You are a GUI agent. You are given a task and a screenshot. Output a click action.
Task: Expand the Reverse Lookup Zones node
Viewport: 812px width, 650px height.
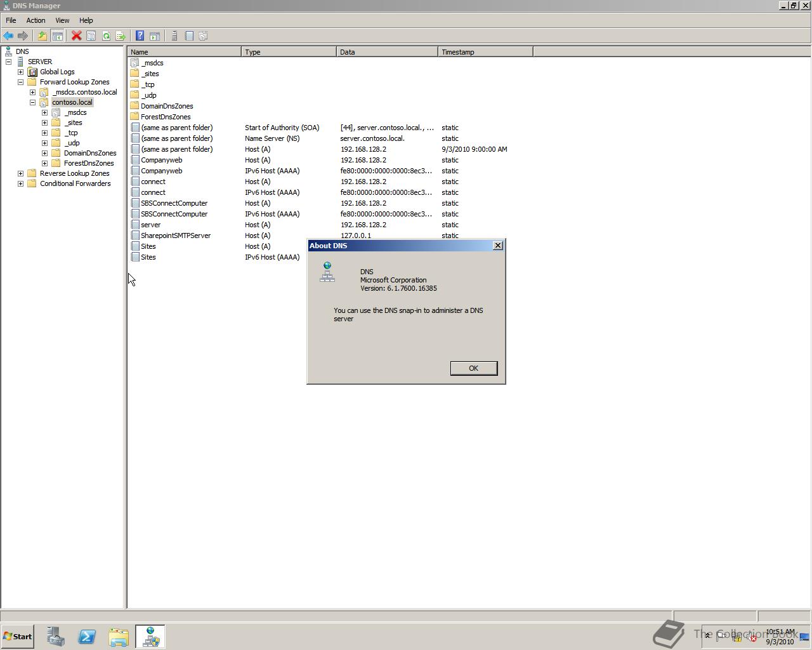point(20,173)
